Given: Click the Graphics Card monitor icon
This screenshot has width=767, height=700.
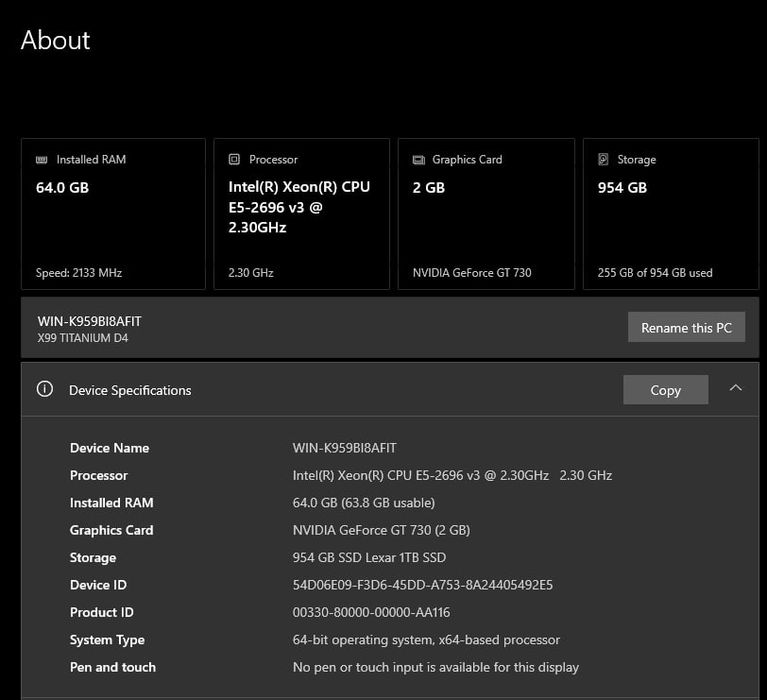Looking at the screenshot, I should click(x=418, y=159).
